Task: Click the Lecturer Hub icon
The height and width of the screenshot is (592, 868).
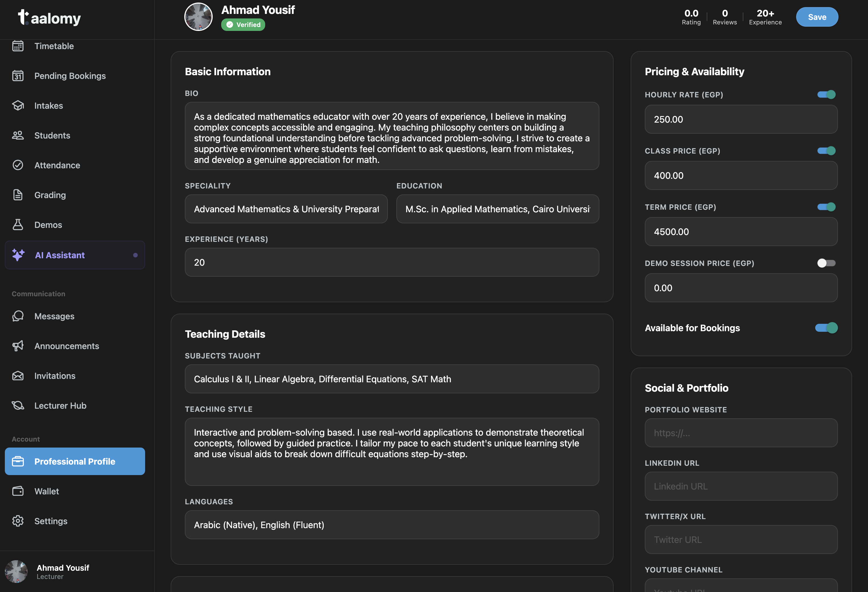Action: tap(18, 405)
